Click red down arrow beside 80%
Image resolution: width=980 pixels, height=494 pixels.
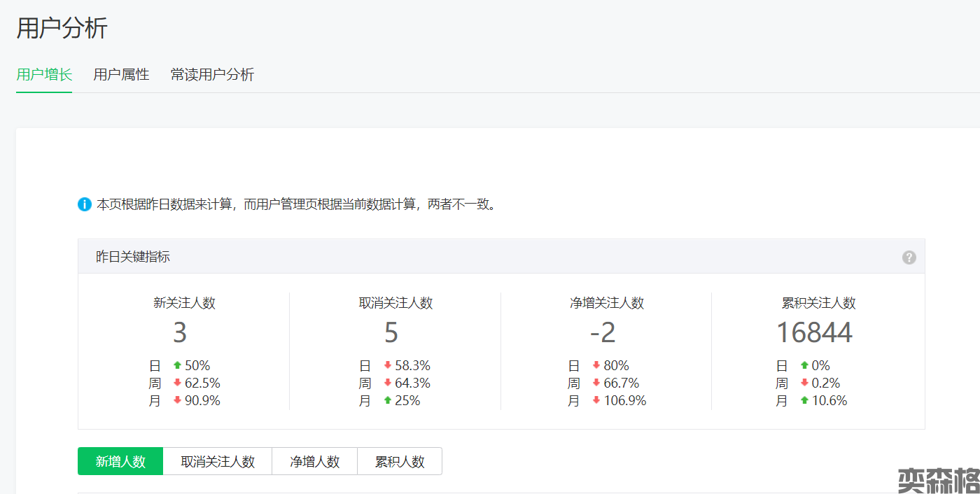[x=596, y=365]
